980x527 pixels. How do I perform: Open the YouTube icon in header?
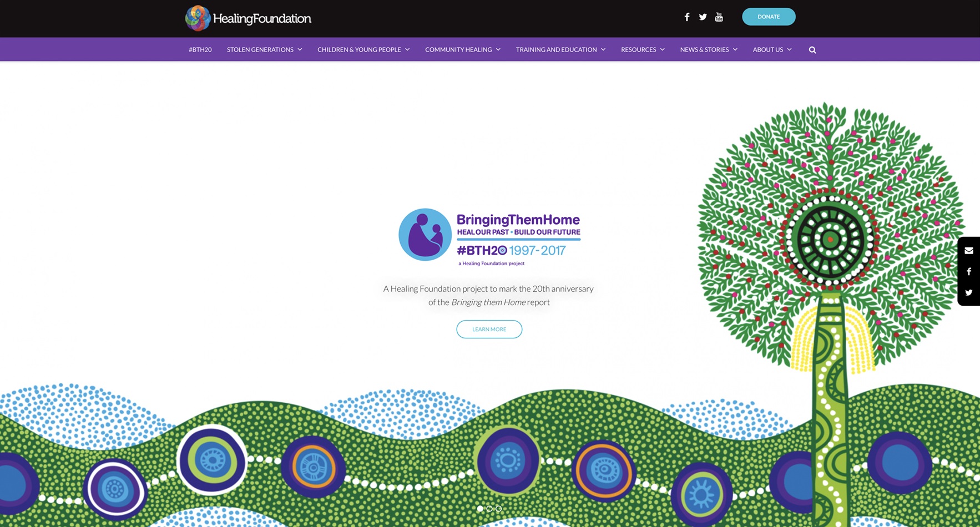(719, 17)
